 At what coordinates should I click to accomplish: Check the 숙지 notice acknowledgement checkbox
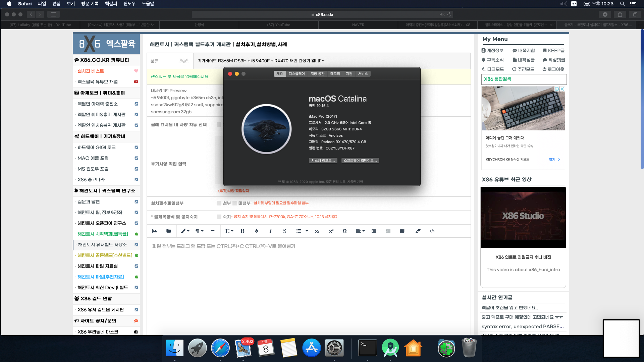click(219, 217)
